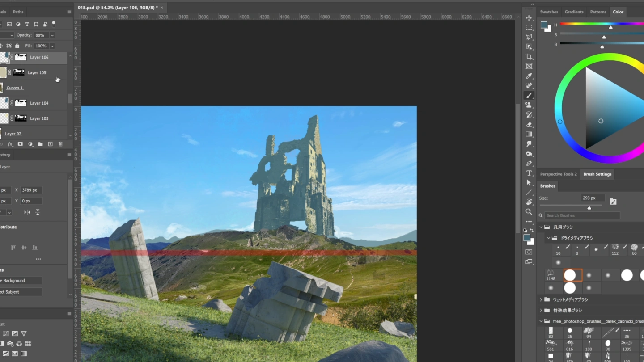The width and height of the screenshot is (644, 362).
Task: Pick the Eyedropper tool
Action: (x=529, y=76)
